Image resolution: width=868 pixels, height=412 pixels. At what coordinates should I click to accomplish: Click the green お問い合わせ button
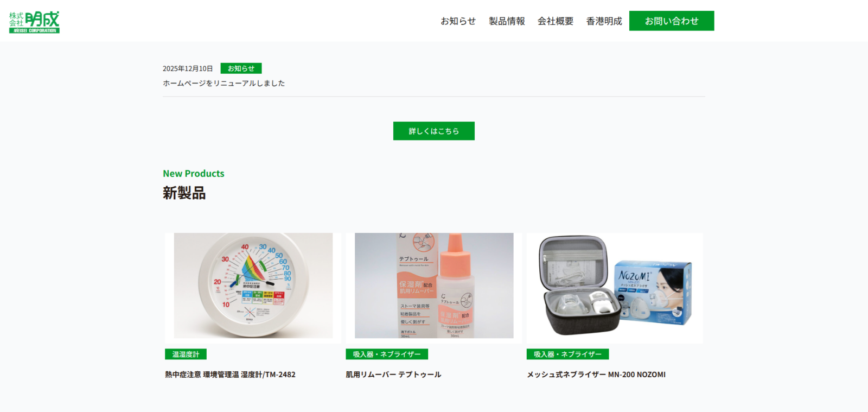[x=672, y=21]
